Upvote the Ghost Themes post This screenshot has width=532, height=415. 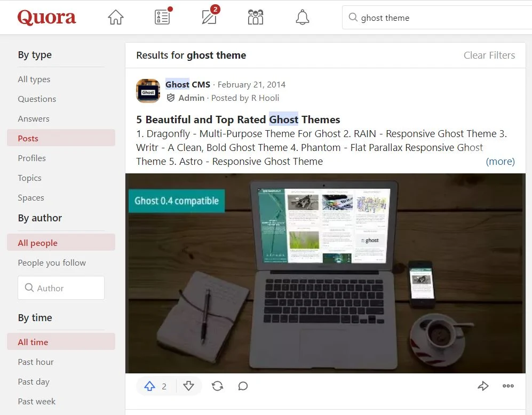pos(149,386)
